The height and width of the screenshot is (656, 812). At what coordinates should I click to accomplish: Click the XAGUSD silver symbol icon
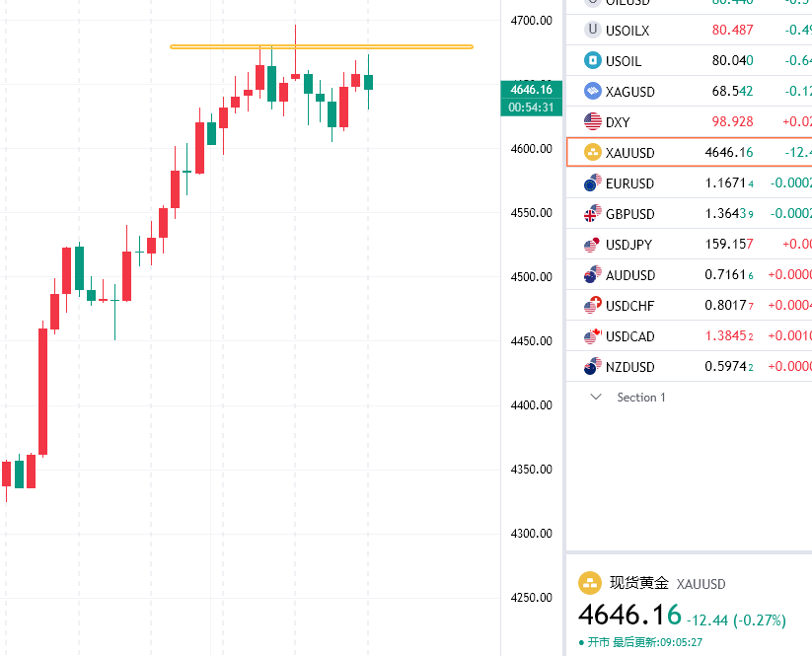pos(592,91)
